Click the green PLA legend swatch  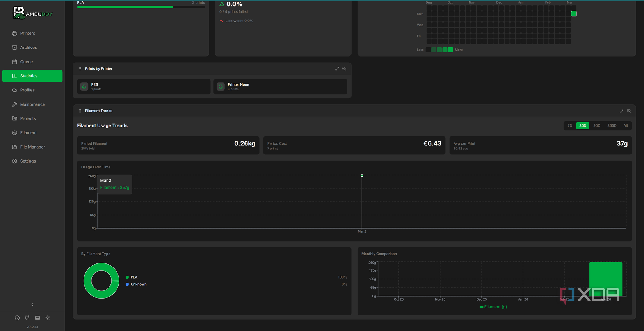coord(127,277)
